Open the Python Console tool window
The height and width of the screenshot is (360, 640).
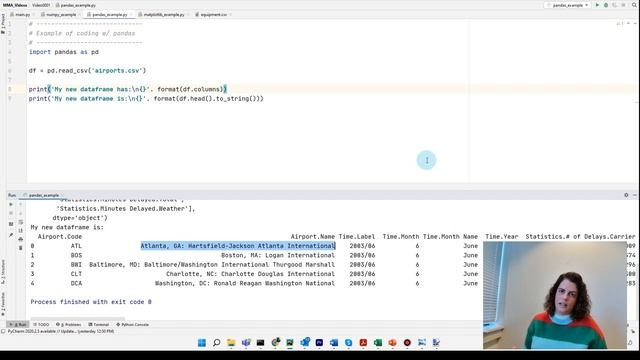pyautogui.click(x=132, y=324)
